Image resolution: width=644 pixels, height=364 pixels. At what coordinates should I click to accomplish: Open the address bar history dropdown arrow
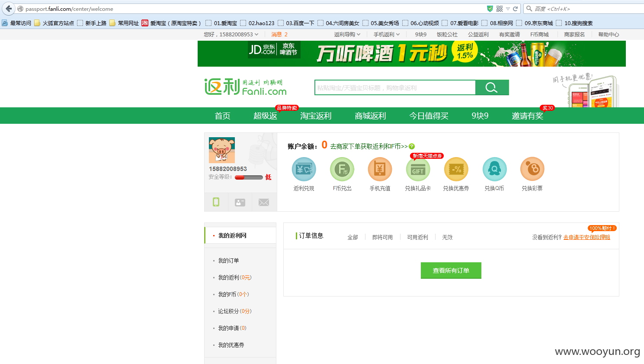pyautogui.click(x=508, y=9)
